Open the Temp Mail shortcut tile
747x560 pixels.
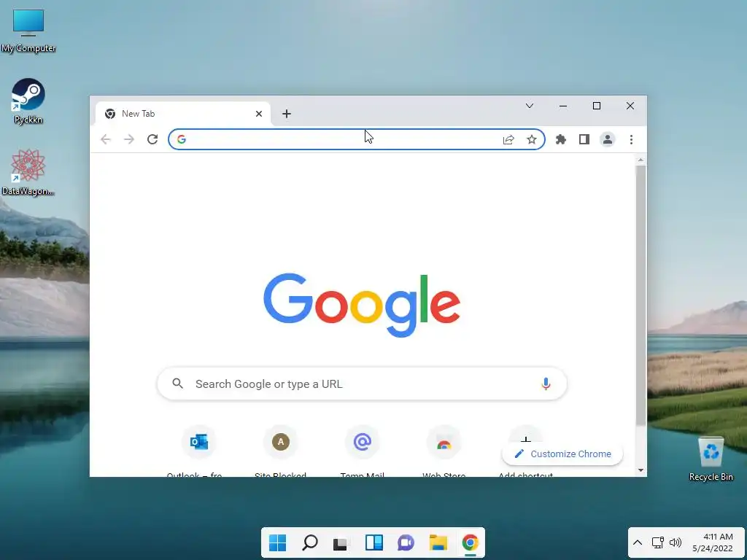tap(362, 442)
